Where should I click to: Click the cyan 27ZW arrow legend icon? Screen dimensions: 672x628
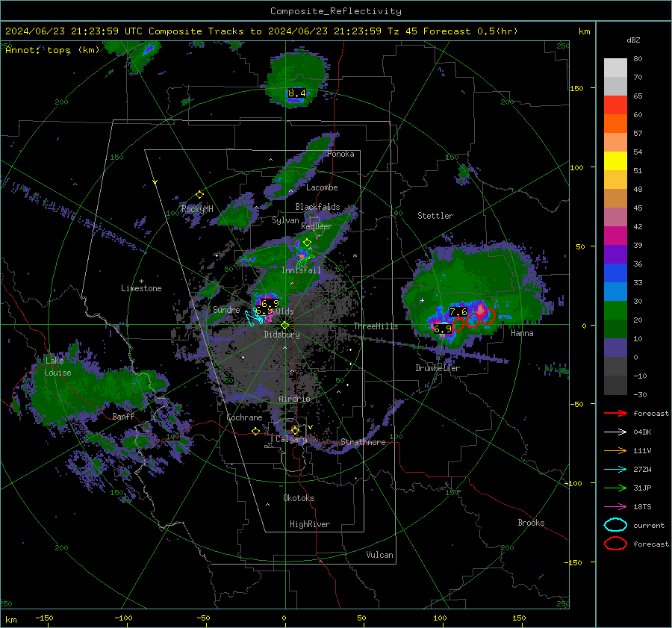(615, 470)
